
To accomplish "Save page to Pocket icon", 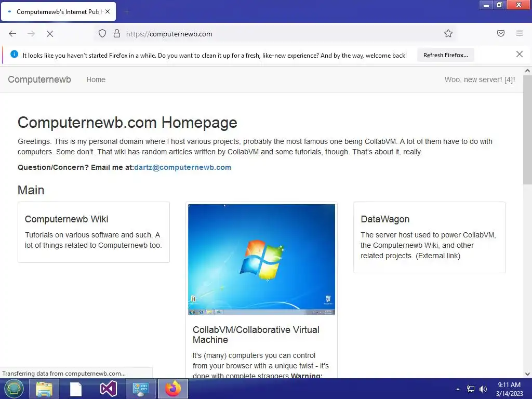I will 500,33.
